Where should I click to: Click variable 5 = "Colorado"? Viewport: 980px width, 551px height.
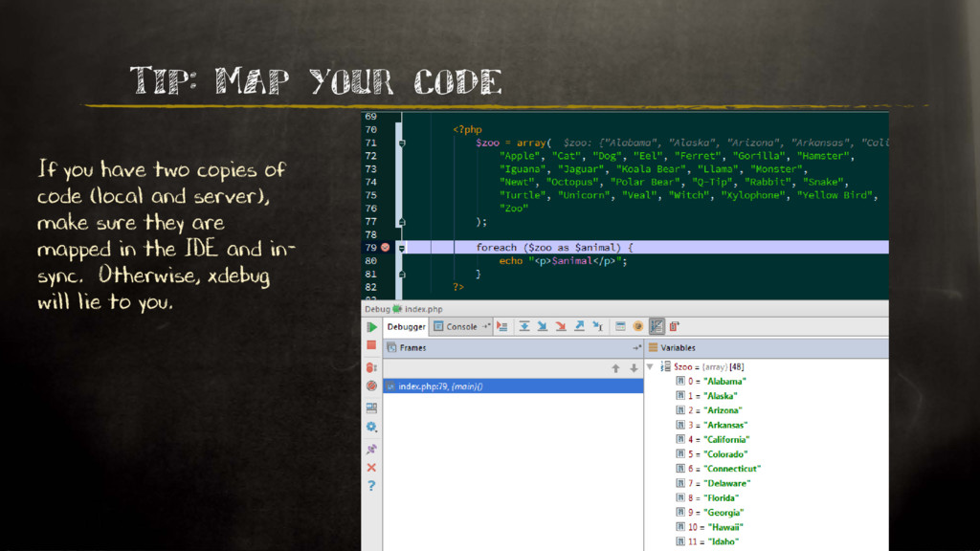point(712,454)
